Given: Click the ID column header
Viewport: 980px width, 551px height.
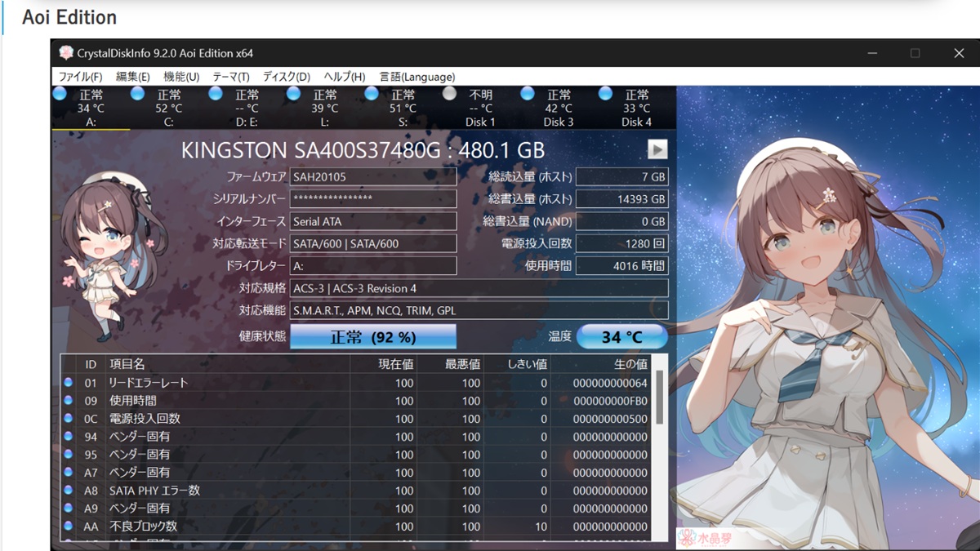Looking at the screenshot, I should [91, 364].
